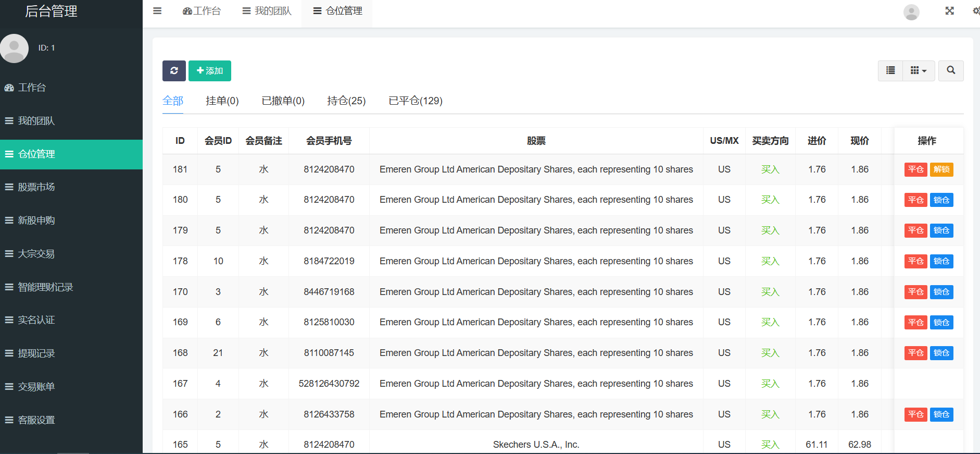Open the 挂单(0) tab
980x454 pixels.
click(222, 101)
